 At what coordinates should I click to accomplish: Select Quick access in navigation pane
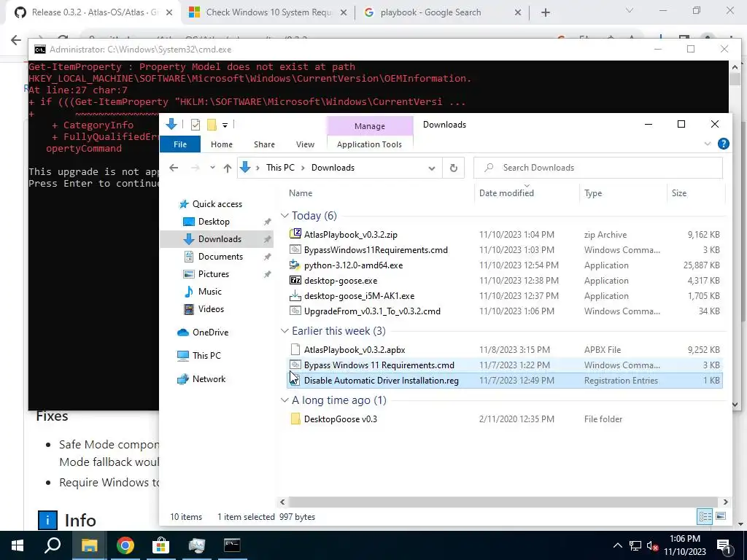pos(217,204)
